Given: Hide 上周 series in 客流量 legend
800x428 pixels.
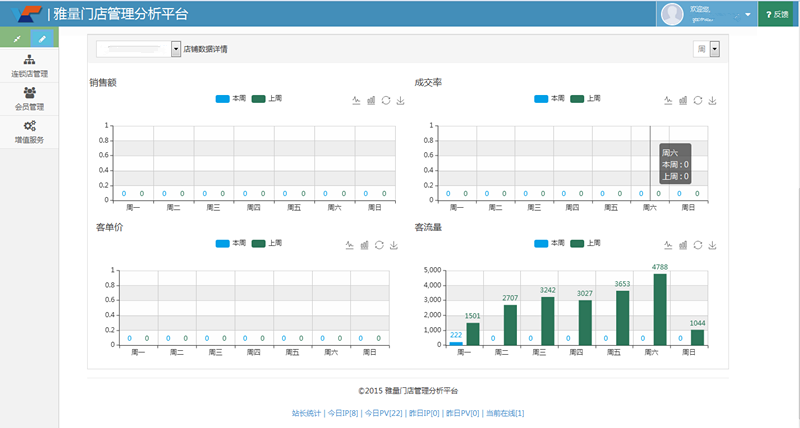Looking at the screenshot, I should 585,243.
